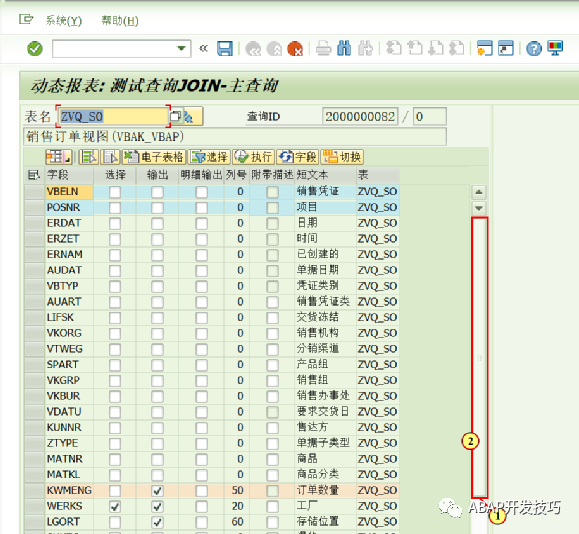
Task: Check the 附带描述 checkbox for AUART
Action: click(273, 302)
